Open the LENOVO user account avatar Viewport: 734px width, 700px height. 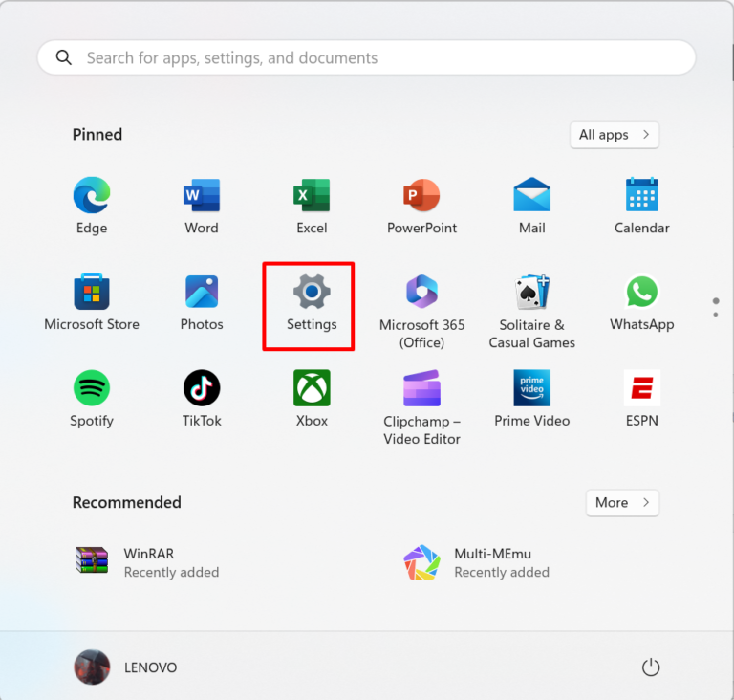pyautogui.click(x=92, y=667)
